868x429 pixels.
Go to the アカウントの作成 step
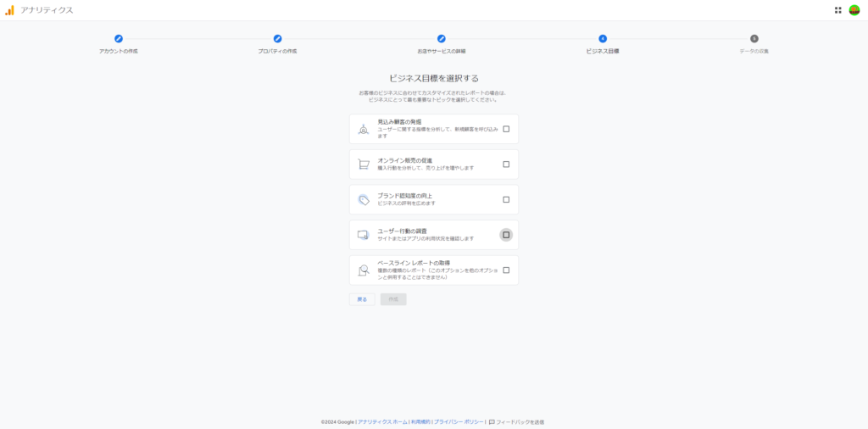(119, 39)
